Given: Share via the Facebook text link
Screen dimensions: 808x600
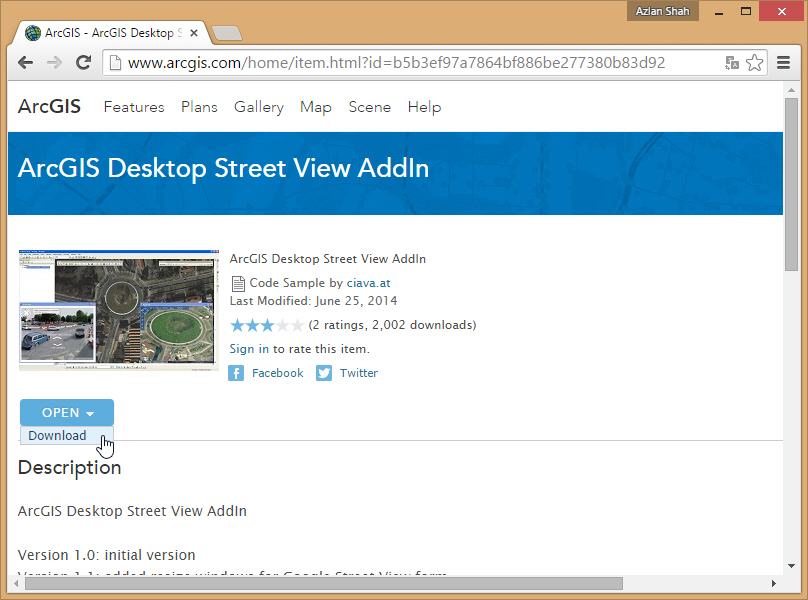Looking at the screenshot, I should 278,373.
